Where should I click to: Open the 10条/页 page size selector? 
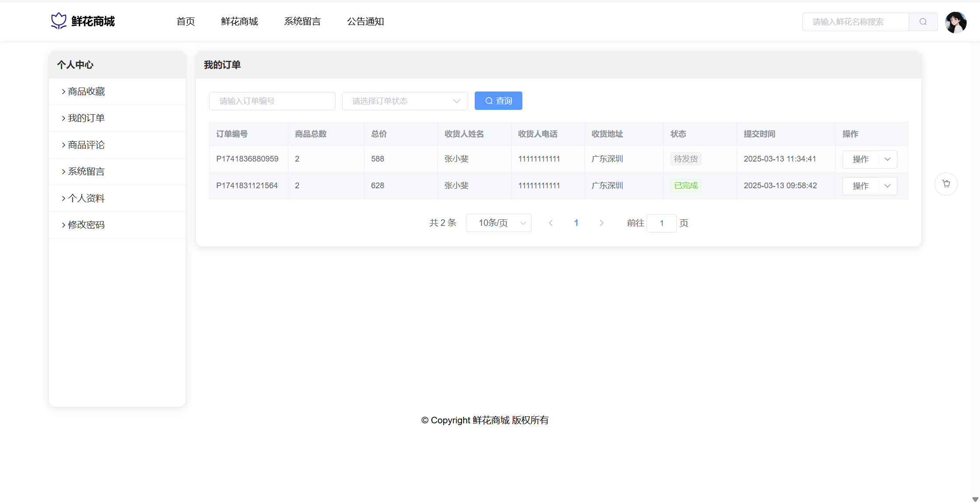[x=498, y=223]
